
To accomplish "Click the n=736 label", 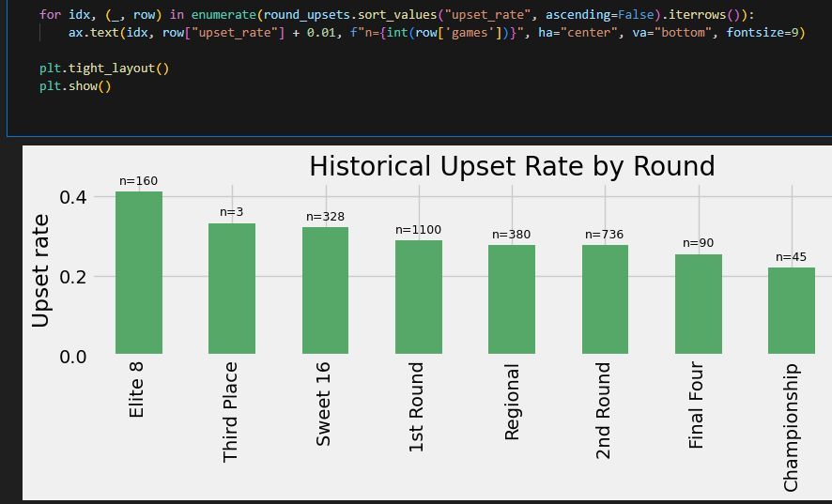I will (x=605, y=235).
